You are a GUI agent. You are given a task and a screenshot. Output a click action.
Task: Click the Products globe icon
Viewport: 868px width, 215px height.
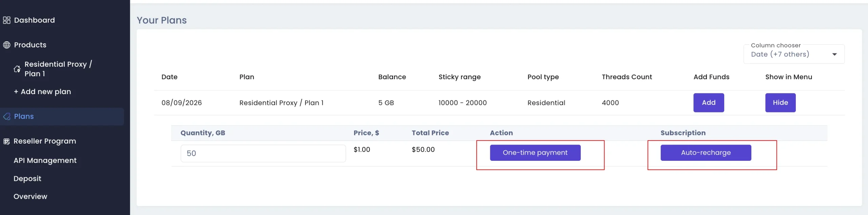[7, 45]
